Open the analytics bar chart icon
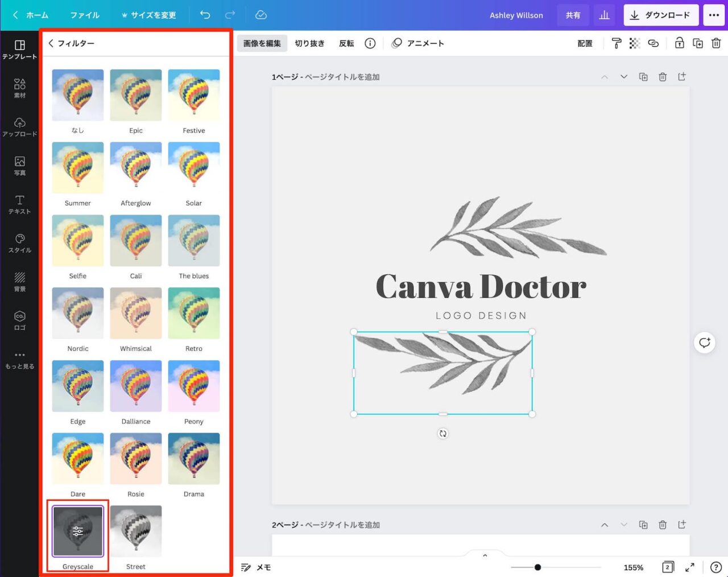Viewport: 728px width, 577px height. tap(604, 15)
